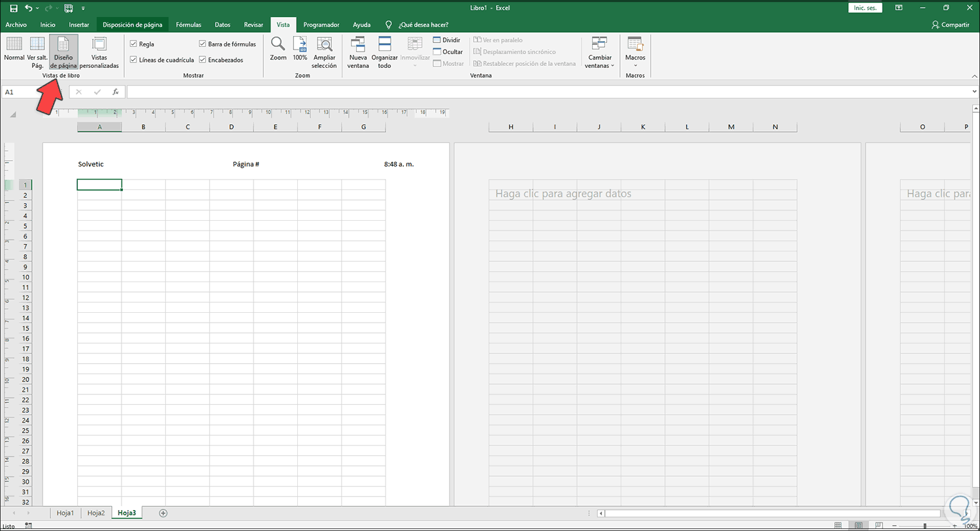Uncheck the Regla checkbox

click(133, 44)
